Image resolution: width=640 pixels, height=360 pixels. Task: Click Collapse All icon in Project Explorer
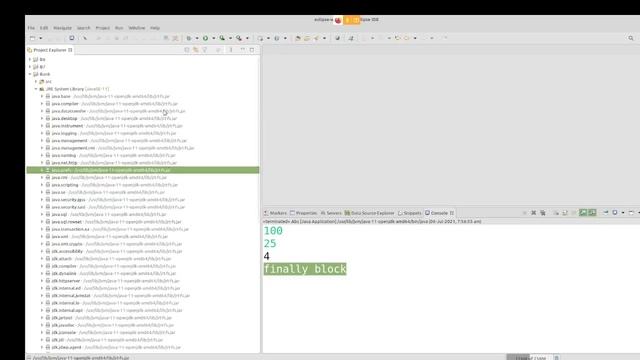[x=187, y=50]
